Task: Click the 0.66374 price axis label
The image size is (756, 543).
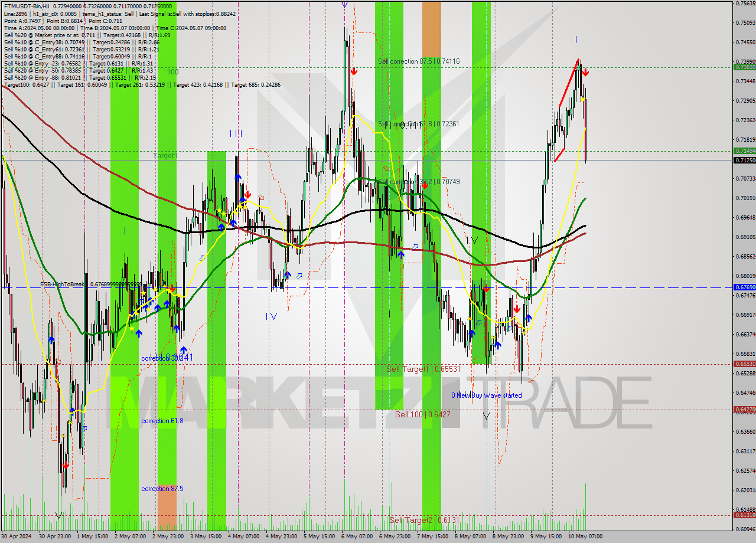Action: 745,335
